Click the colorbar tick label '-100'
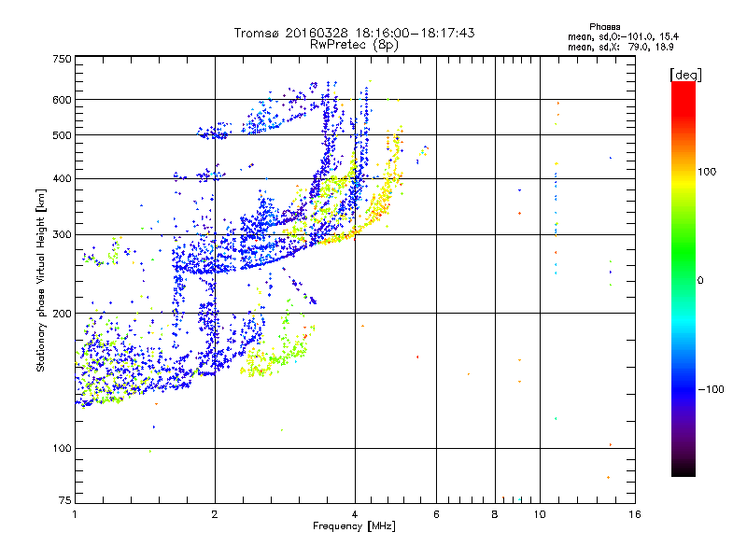This screenshot has width=747, height=560. pos(711,389)
